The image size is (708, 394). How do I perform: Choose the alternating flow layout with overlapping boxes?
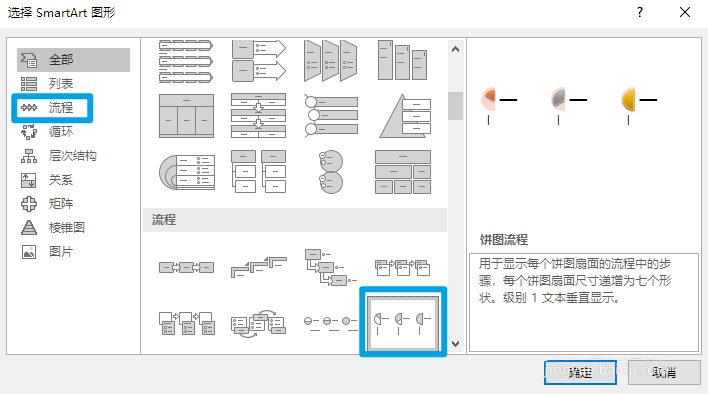[186, 323]
